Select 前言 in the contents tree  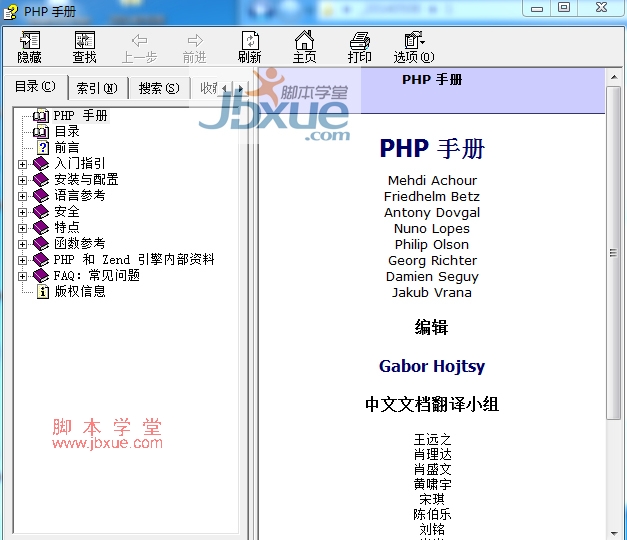point(67,148)
